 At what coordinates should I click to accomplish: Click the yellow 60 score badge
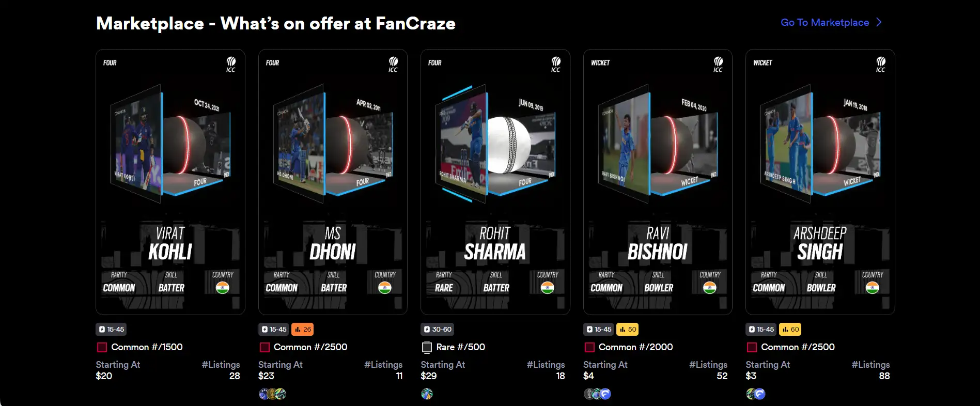coord(790,329)
